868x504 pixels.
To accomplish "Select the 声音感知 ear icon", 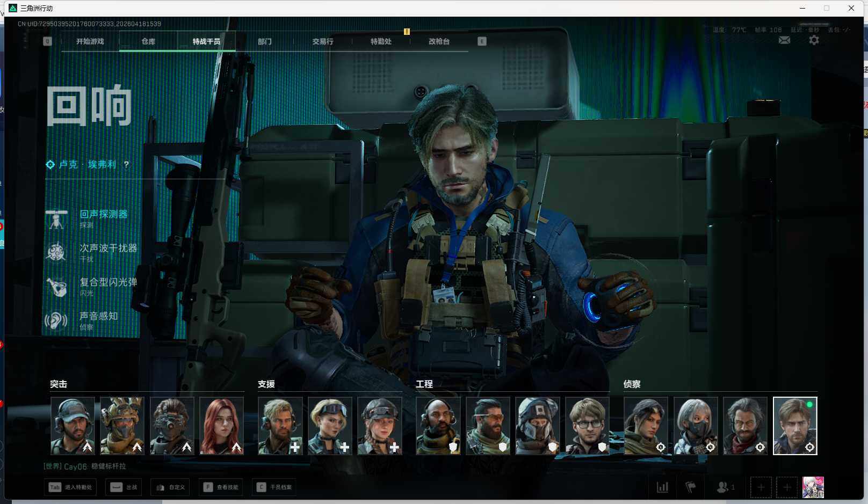I will pos(56,321).
